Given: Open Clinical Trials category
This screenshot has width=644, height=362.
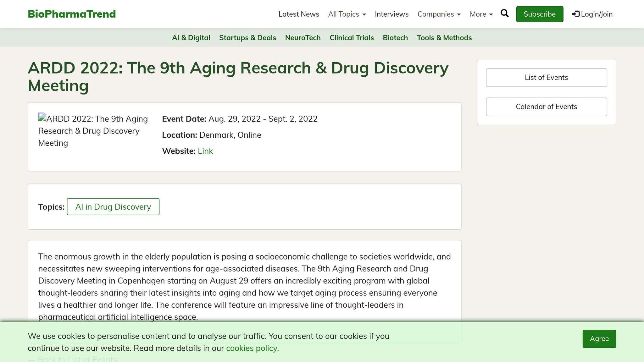Looking at the screenshot, I should point(352,38).
